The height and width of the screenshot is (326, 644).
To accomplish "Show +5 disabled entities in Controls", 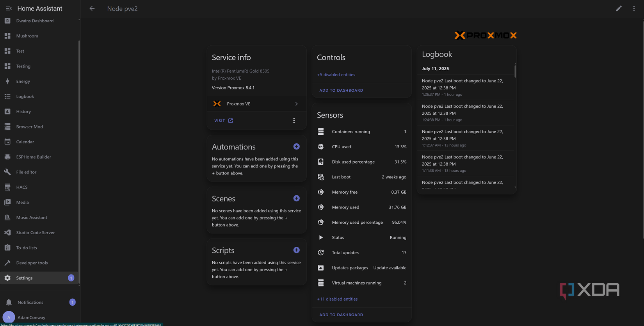I will click(336, 75).
